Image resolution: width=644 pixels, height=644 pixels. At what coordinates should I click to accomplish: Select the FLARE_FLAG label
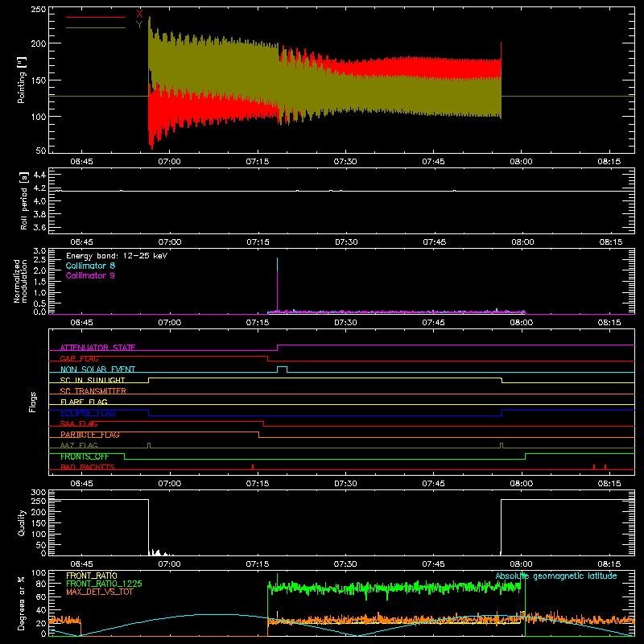(84, 402)
